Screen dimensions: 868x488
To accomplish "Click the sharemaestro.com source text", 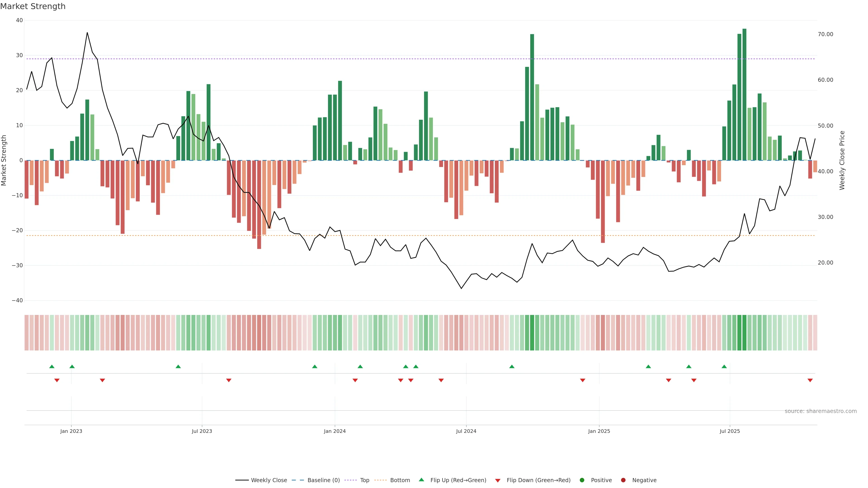I will coord(821,411).
